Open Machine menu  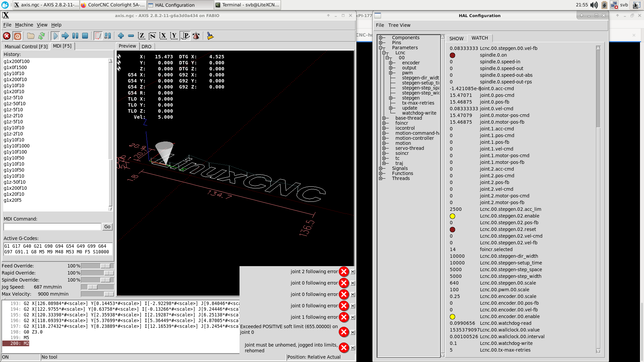coord(24,25)
